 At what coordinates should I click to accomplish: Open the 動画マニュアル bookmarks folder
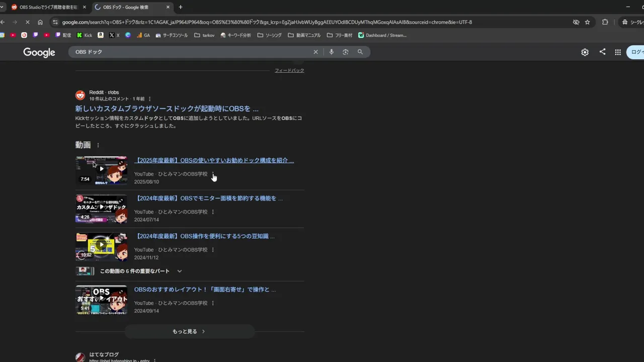point(304,35)
